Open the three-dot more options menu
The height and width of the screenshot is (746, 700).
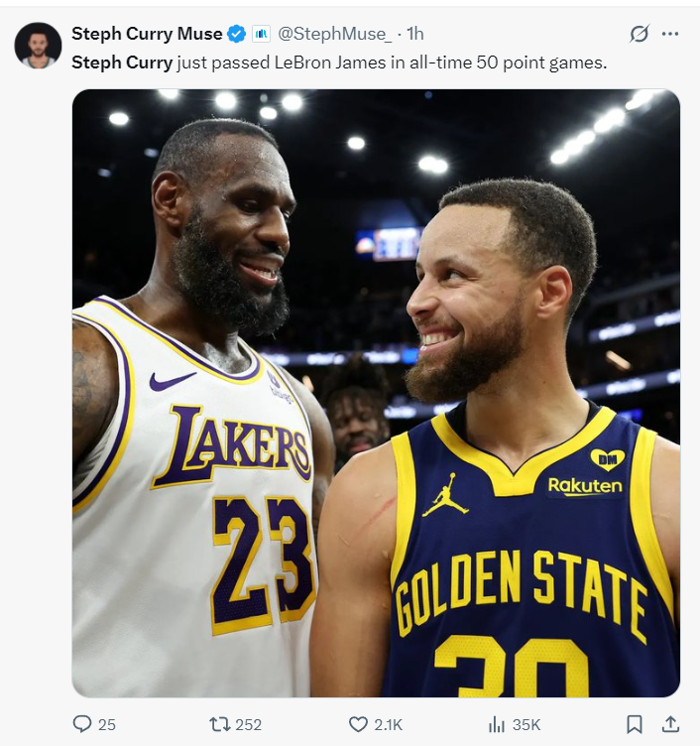point(670,34)
